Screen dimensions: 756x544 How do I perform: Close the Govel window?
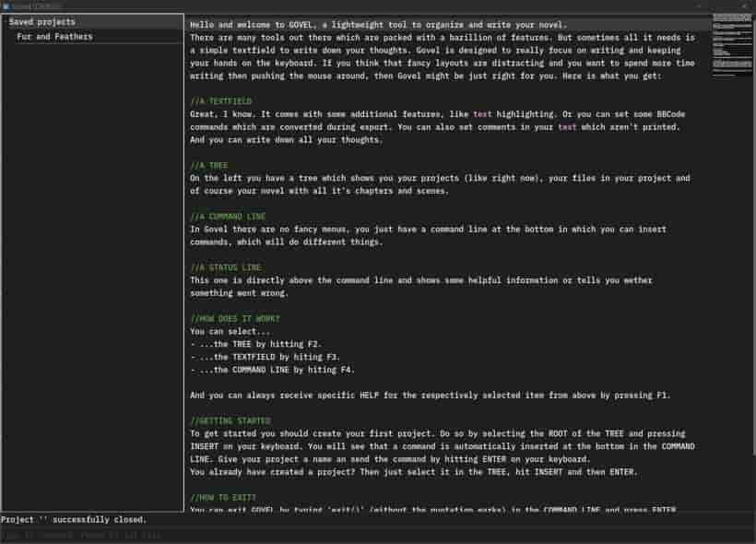(x=745, y=6)
